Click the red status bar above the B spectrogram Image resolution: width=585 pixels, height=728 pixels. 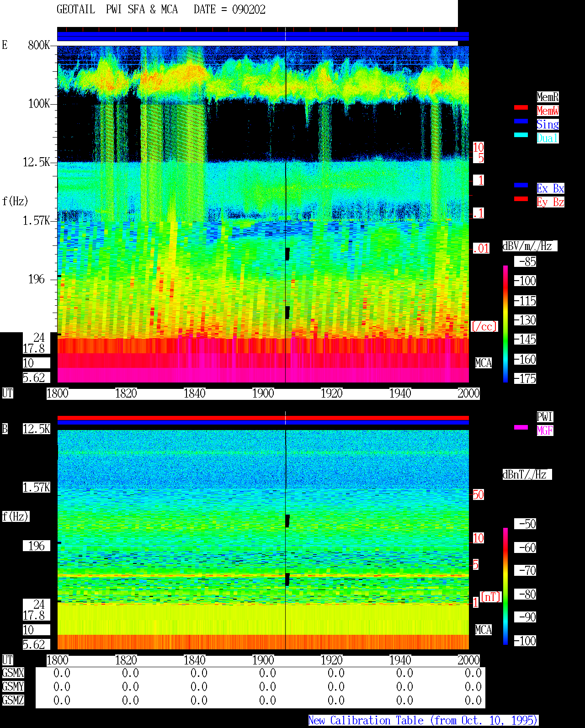(263, 418)
